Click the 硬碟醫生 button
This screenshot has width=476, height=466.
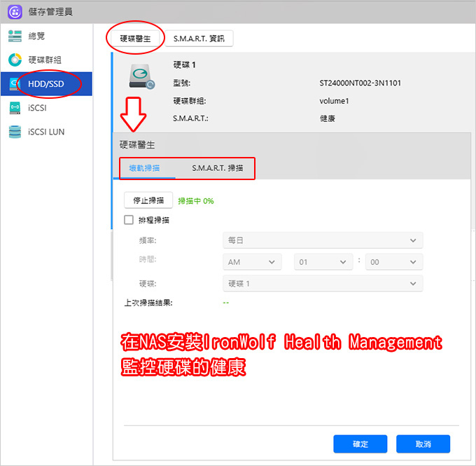[135, 39]
